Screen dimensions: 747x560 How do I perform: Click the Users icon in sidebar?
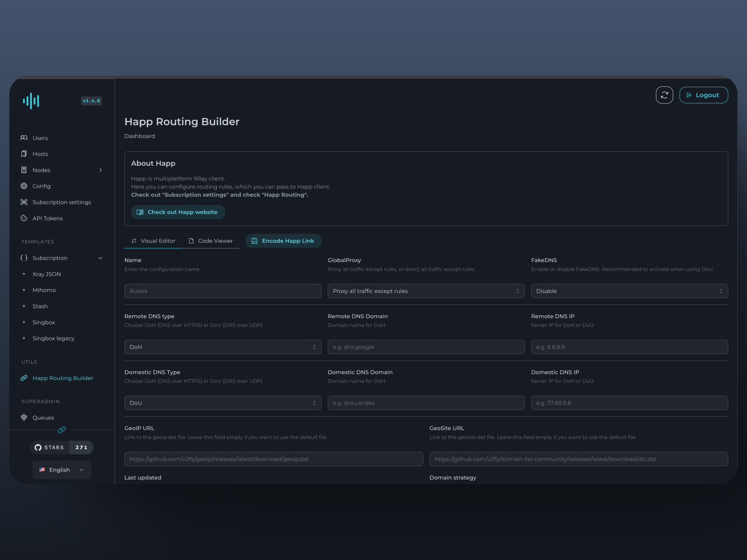coord(24,138)
